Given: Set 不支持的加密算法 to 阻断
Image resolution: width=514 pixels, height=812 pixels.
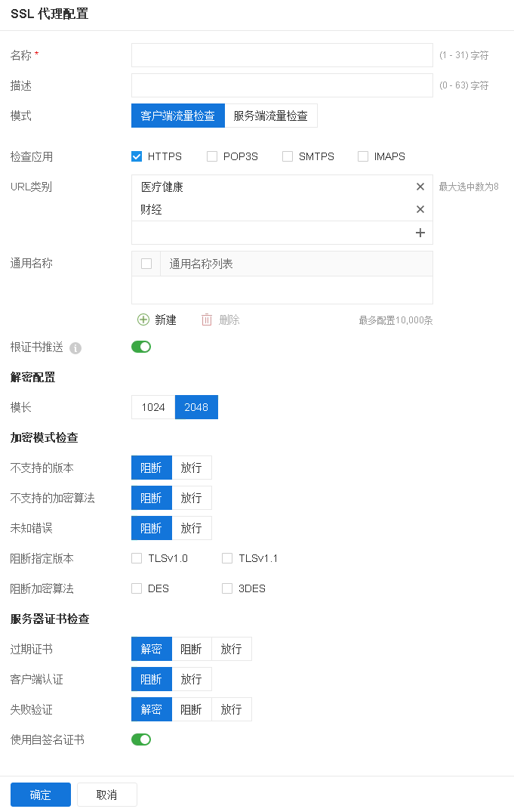Looking at the screenshot, I should pyautogui.click(x=152, y=498).
